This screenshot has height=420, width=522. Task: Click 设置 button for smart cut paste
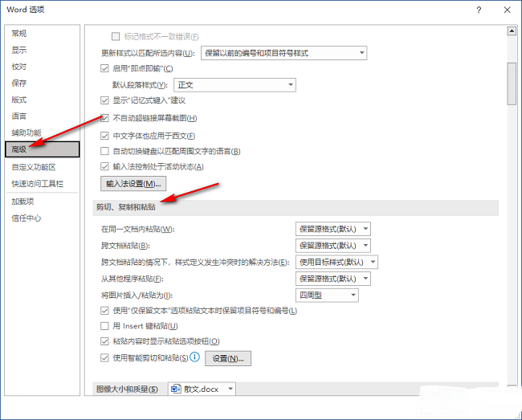(x=228, y=358)
